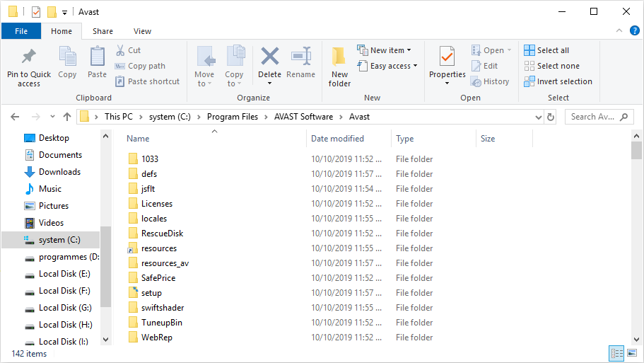
Task: Click the system (C:) breadcrumb
Action: [170, 117]
